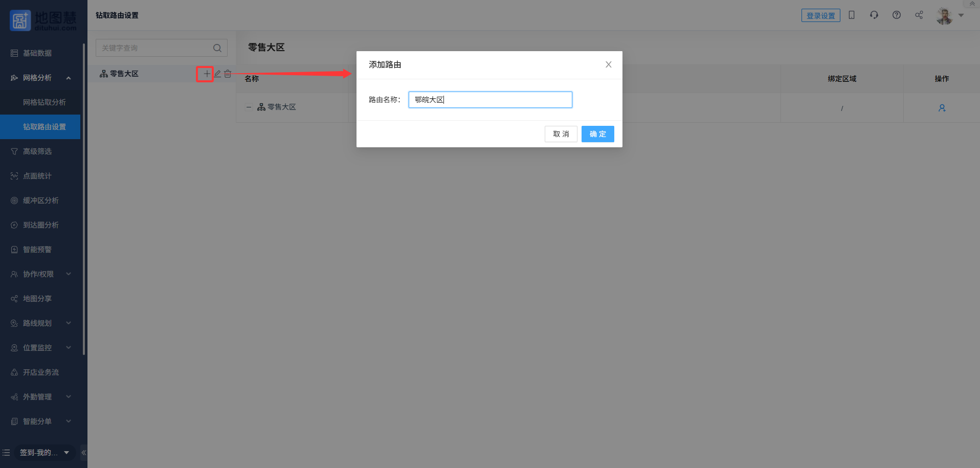
Task: Collapse the 网格分析 menu group
Action: (x=69, y=78)
